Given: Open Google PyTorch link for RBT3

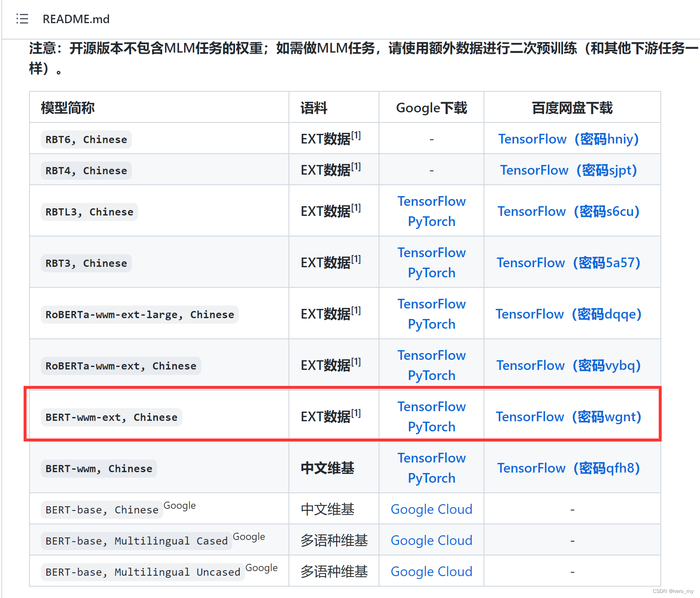Looking at the screenshot, I should 432,273.
